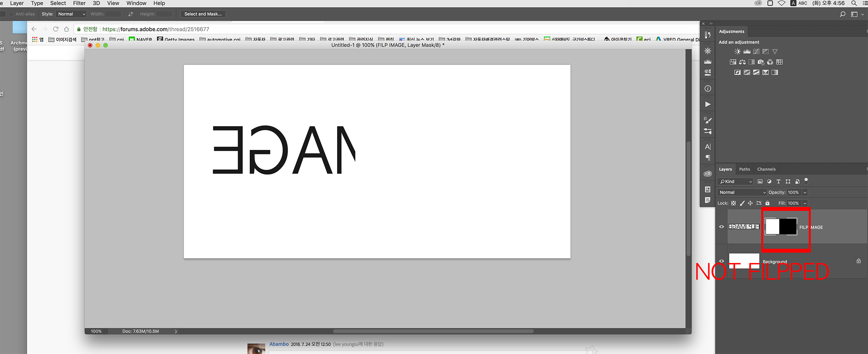Open the Normal blend mode dropdown
The height and width of the screenshot is (354, 868).
click(x=741, y=192)
